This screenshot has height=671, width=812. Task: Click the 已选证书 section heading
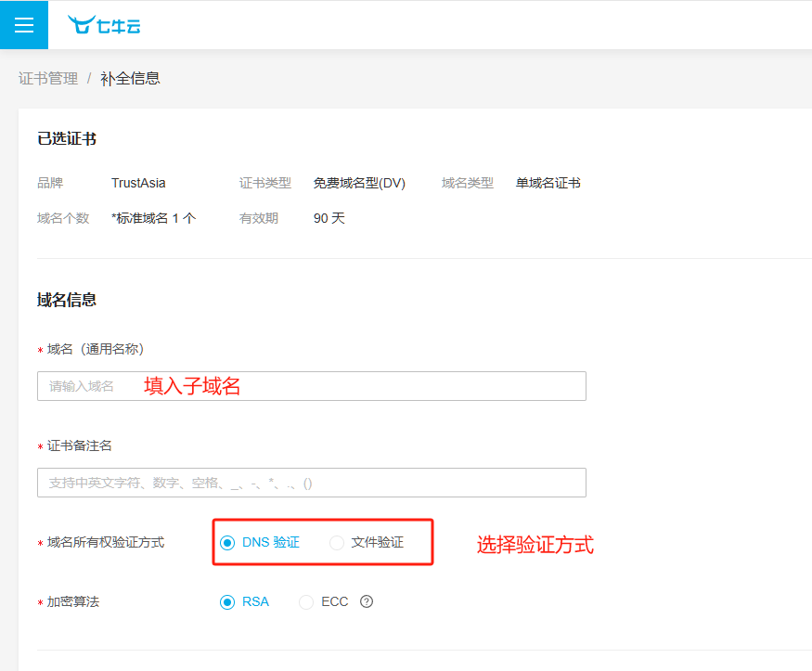67,139
